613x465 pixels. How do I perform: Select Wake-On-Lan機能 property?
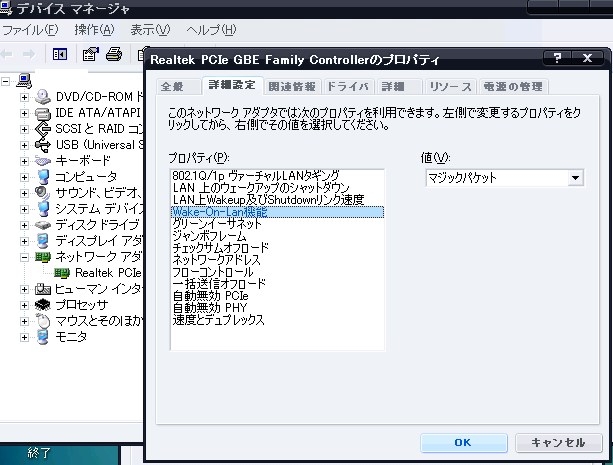tap(277, 212)
